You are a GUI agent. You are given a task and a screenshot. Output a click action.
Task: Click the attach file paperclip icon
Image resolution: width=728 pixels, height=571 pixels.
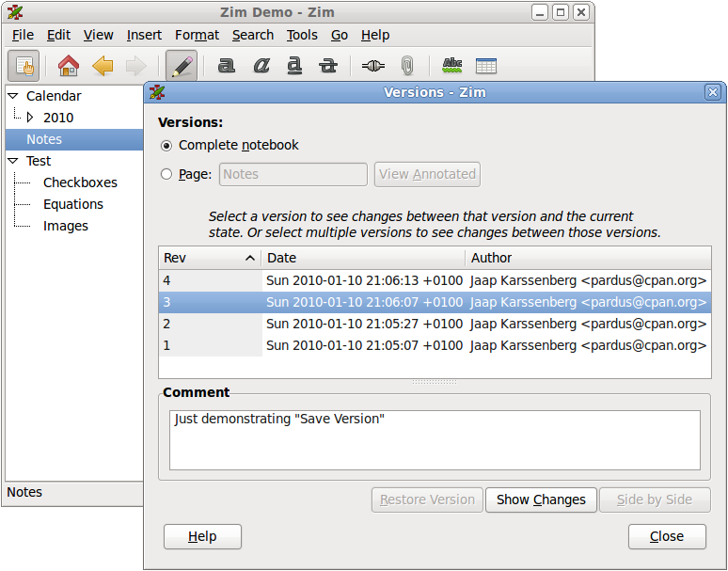[406, 66]
